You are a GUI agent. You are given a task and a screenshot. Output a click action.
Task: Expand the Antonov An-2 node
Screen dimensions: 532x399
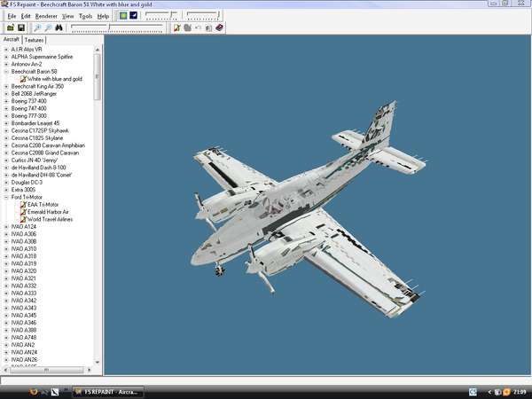pos(6,64)
